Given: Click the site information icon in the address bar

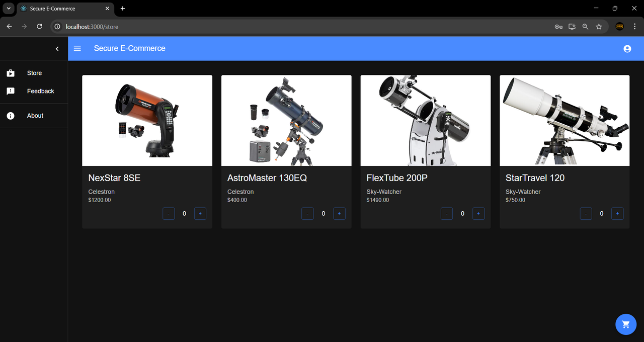Looking at the screenshot, I should [57, 27].
